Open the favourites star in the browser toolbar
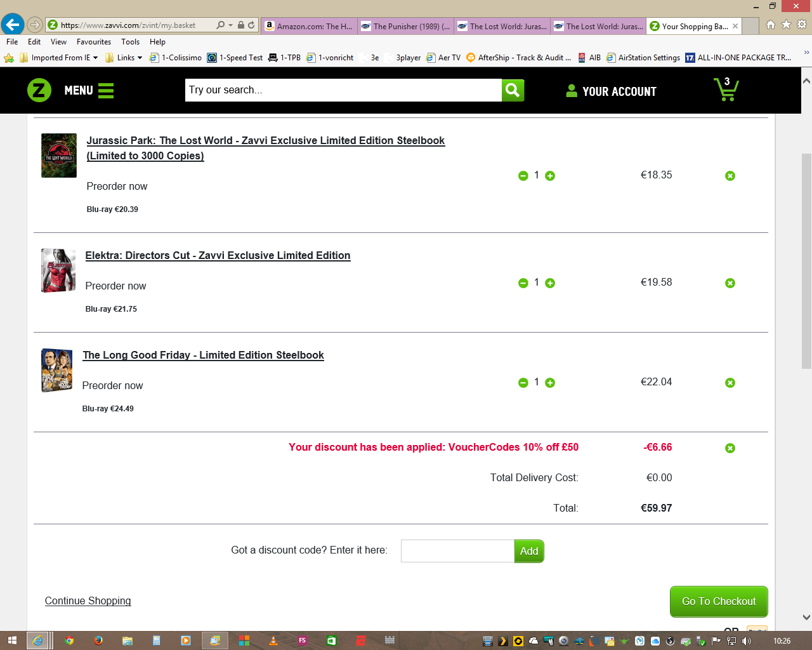This screenshot has width=812, height=650. coord(786,25)
